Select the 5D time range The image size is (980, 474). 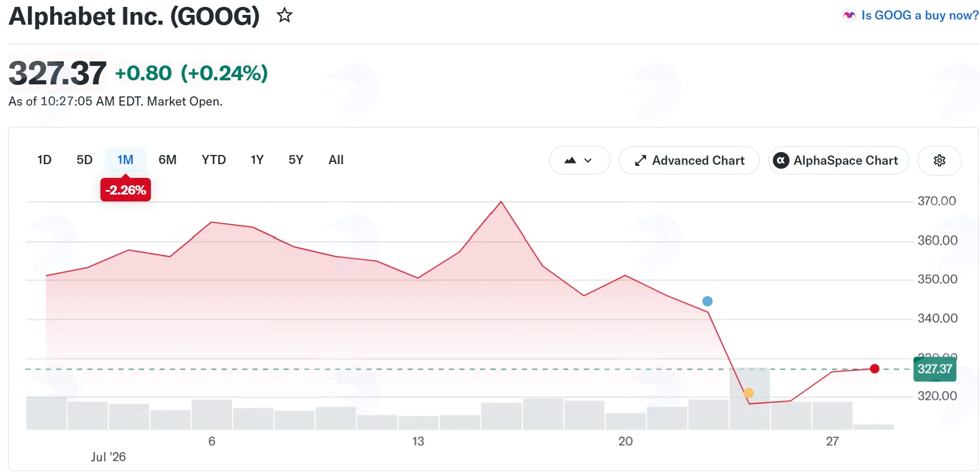[x=84, y=160]
